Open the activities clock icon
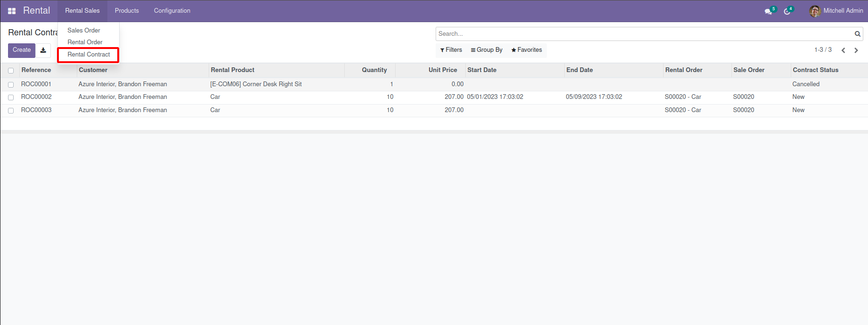The width and height of the screenshot is (868, 325). (x=787, y=11)
